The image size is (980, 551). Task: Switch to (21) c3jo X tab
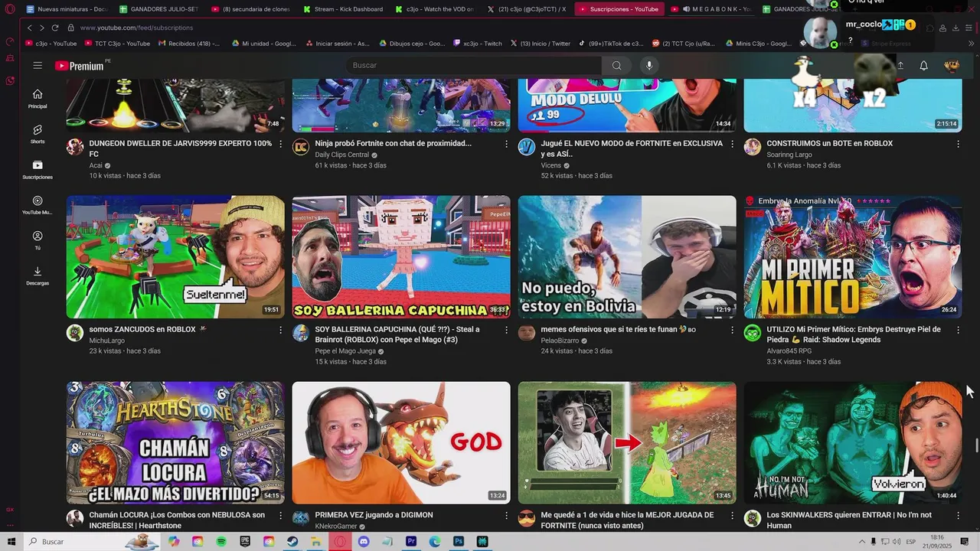click(x=526, y=9)
